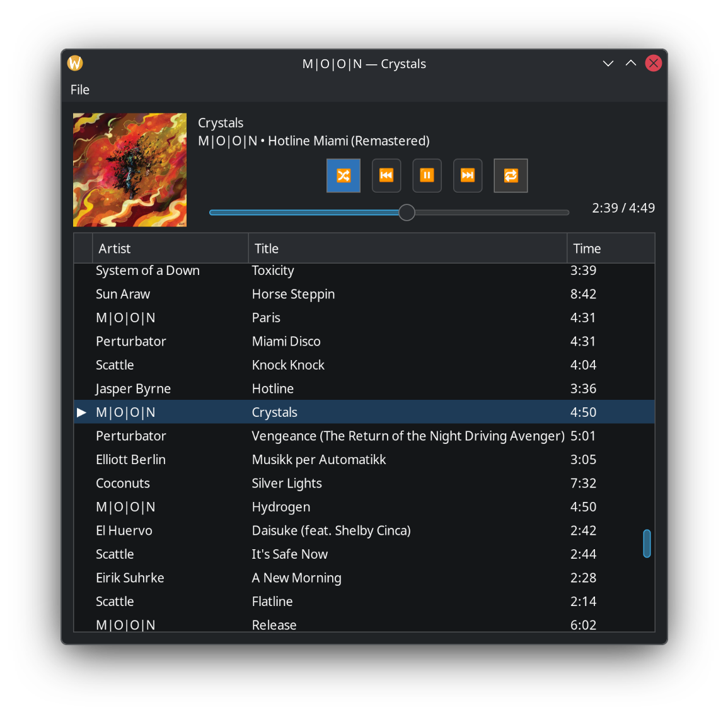Select the A New Morning track
The image size is (728, 717).
(364, 578)
